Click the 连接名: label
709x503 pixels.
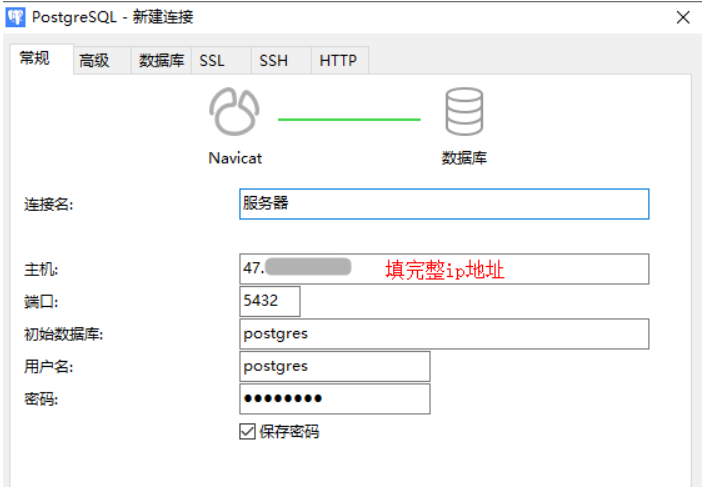[x=49, y=204]
